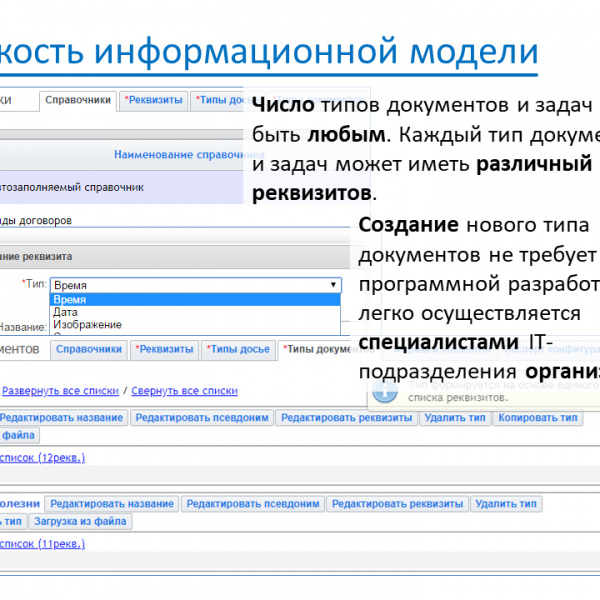Screen dimensions: 600x600
Task: Click Редактировать псевдоним in the болезни row
Action: point(255,504)
